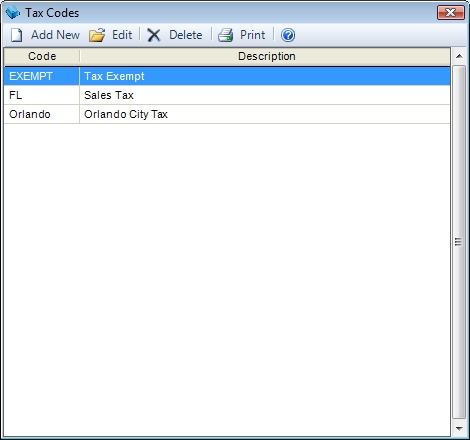This screenshot has height=440, width=470.
Task: Click the Delete X icon
Action: tap(154, 35)
